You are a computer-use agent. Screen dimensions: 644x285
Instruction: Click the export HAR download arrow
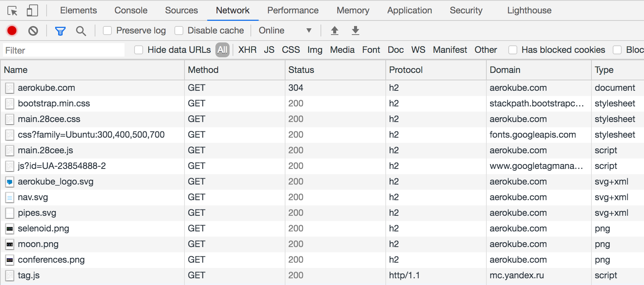point(356,31)
